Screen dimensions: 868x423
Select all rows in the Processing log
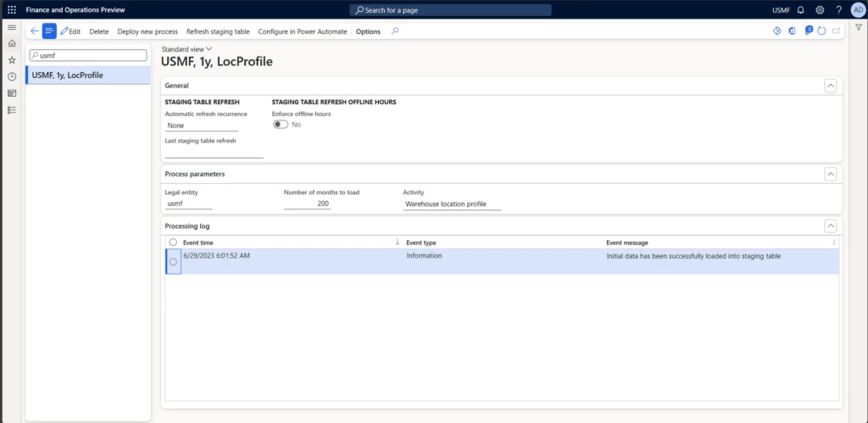(x=173, y=242)
